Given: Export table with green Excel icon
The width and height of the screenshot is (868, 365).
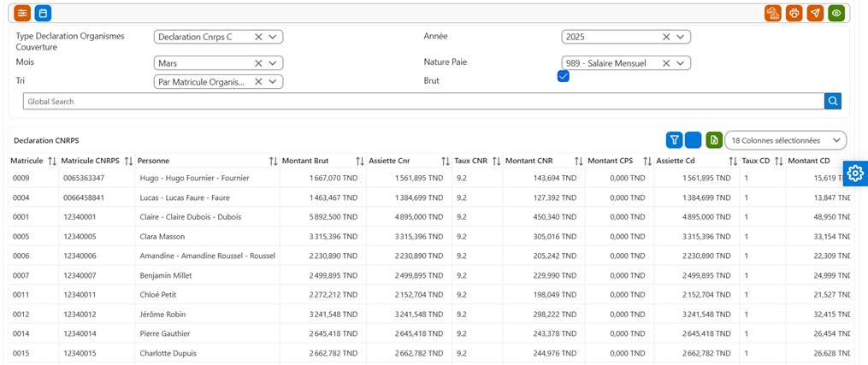Looking at the screenshot, I should (x=714, y=140).
